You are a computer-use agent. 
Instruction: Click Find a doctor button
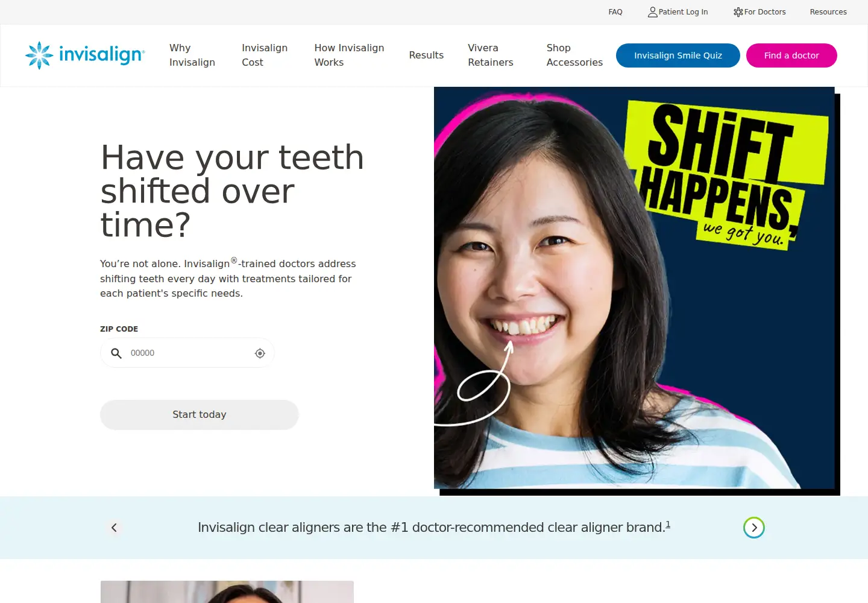791,55
